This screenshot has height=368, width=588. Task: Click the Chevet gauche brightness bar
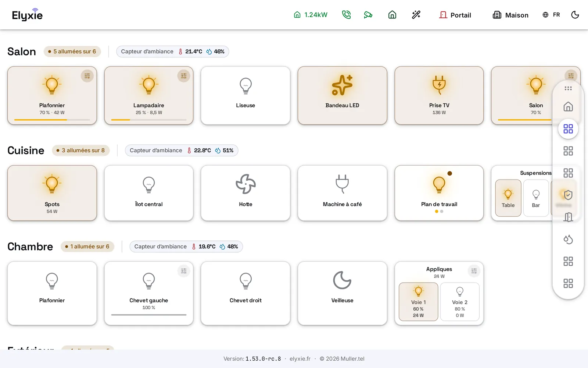[149, 315]
